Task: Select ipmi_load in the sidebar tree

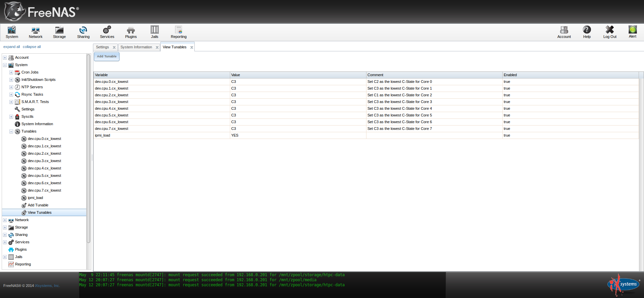Action: coord(35,198)
